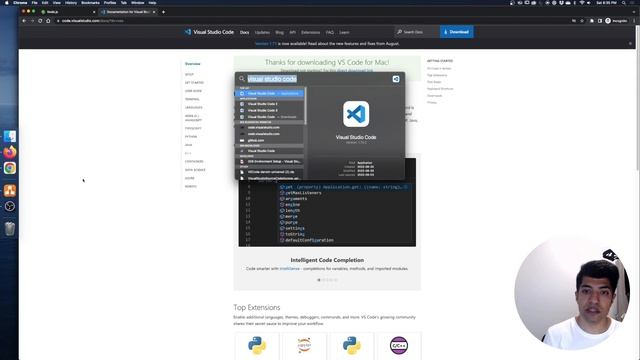
Task: Click Firefox icon in the Dock
Action: (10, 152)
